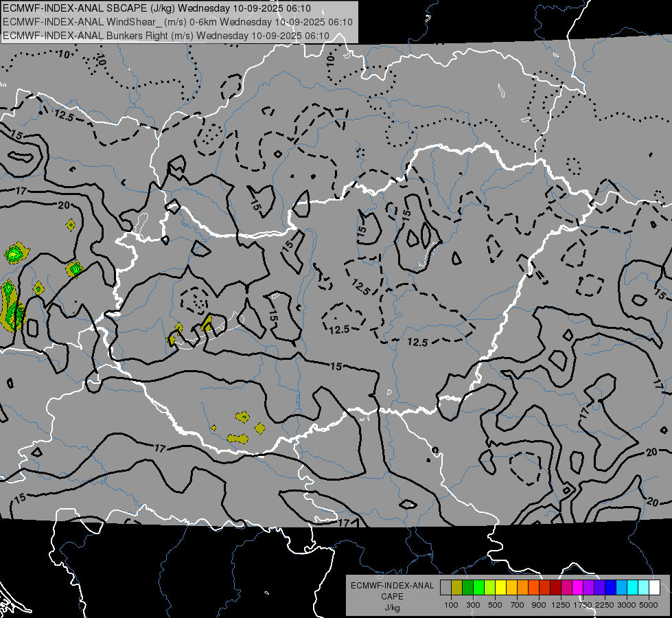
Task: Click the 500 legend tick label
Action: coord(495,605)
